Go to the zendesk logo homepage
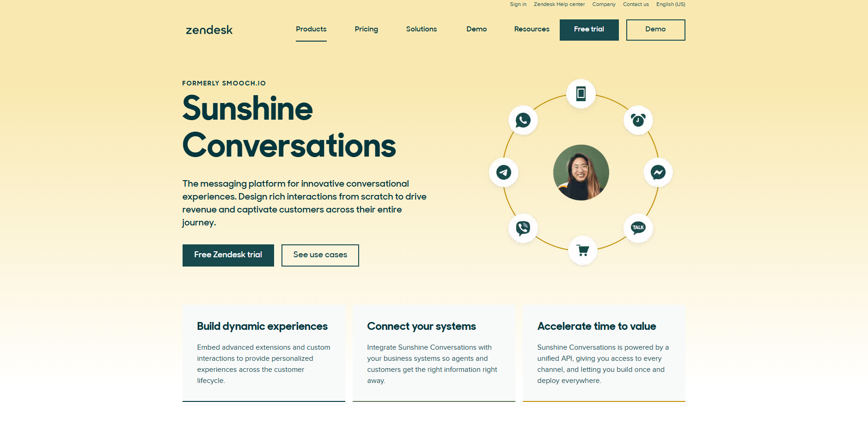Image resolution: width=868 pixels, height=425 pixels. (209, 30)
